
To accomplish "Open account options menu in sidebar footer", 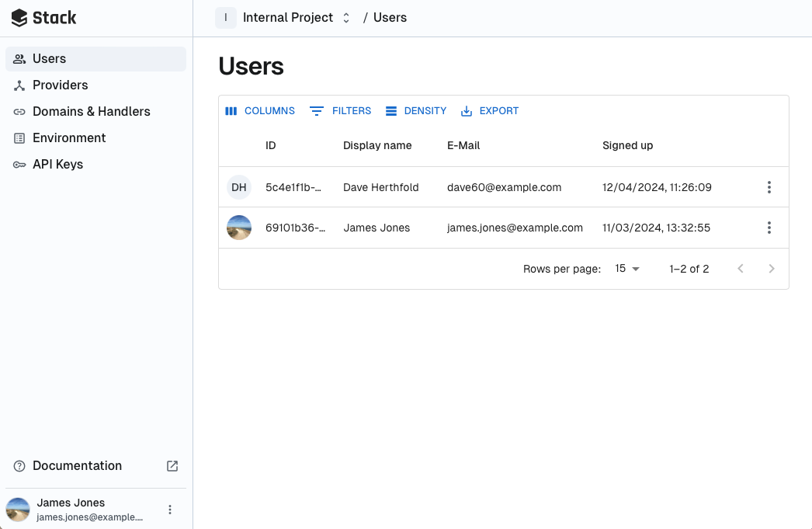I will pos(170,510).
